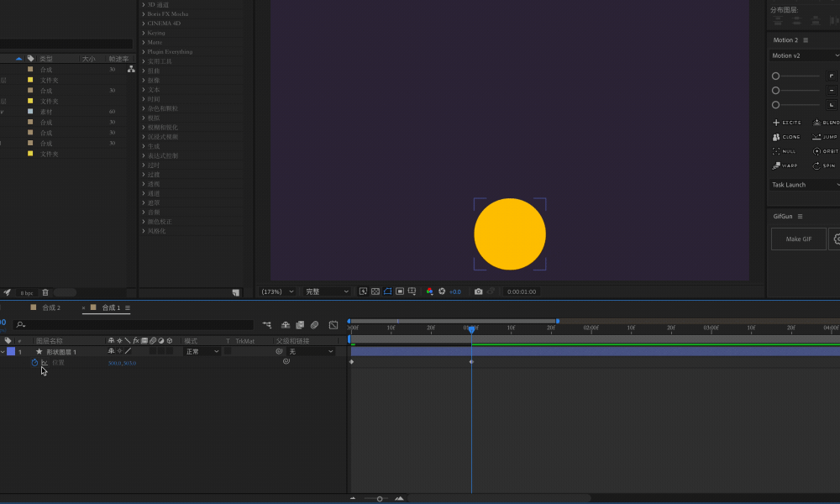Open the Task Launch dropdown
The image size is (840, 504).
click(x=805, y=185)
